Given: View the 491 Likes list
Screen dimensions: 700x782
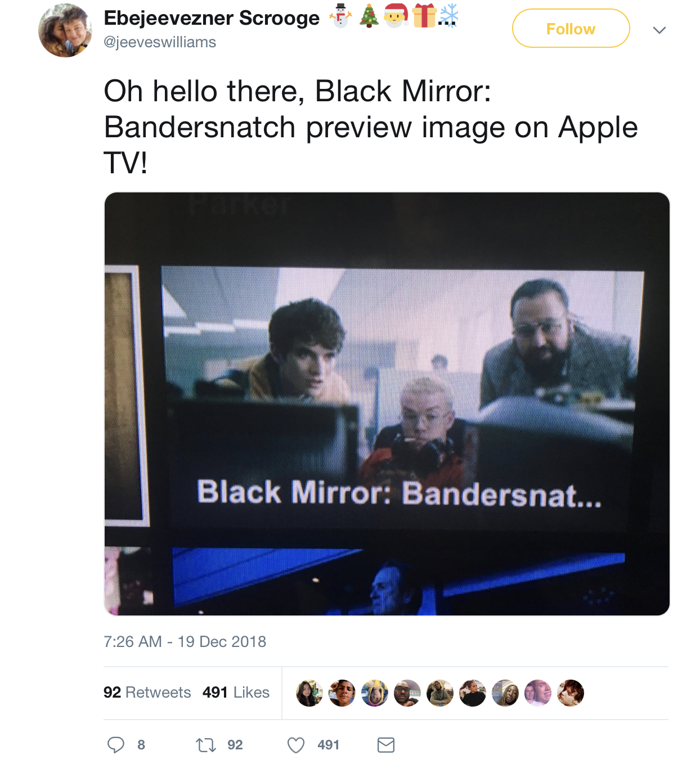Looking at the screenshot, I should pyautogui.click(x=236, y=692).
